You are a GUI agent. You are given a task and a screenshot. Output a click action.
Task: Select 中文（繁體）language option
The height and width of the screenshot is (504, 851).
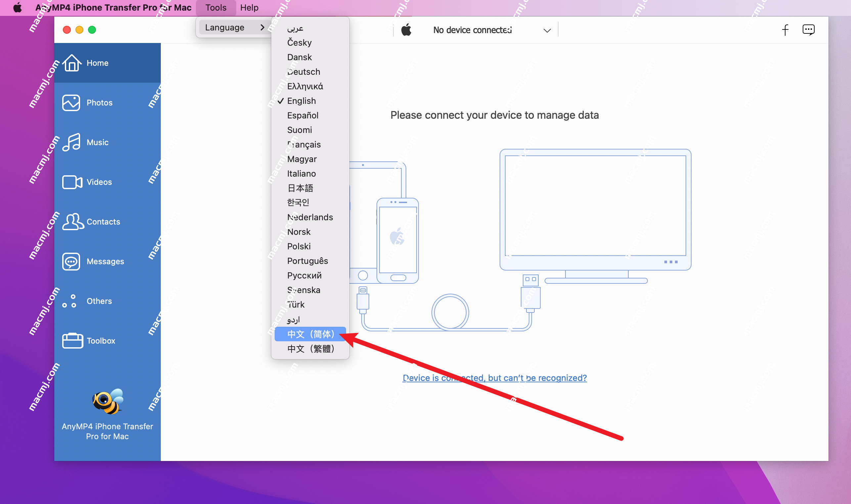coord(310,349)
